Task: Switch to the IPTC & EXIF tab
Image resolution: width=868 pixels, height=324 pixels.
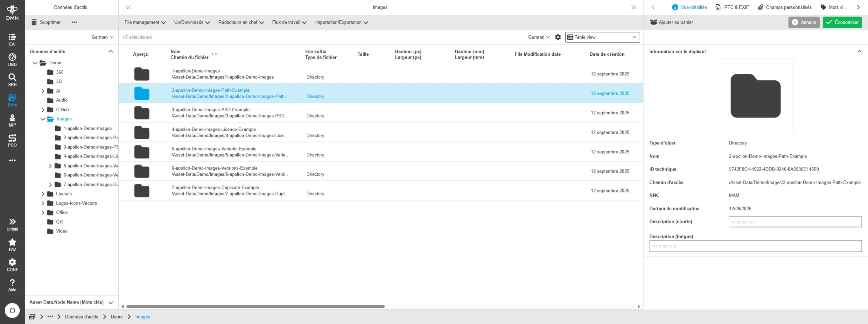Action: [732, 7]
